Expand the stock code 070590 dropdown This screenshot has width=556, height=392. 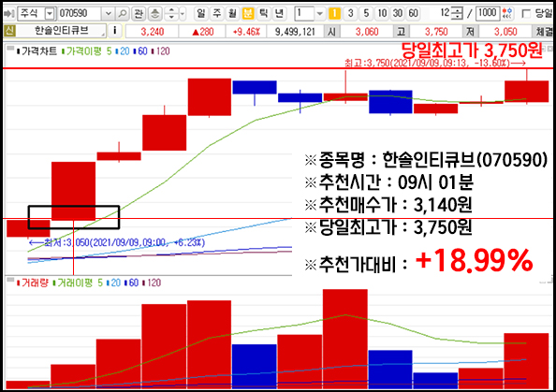108,14
